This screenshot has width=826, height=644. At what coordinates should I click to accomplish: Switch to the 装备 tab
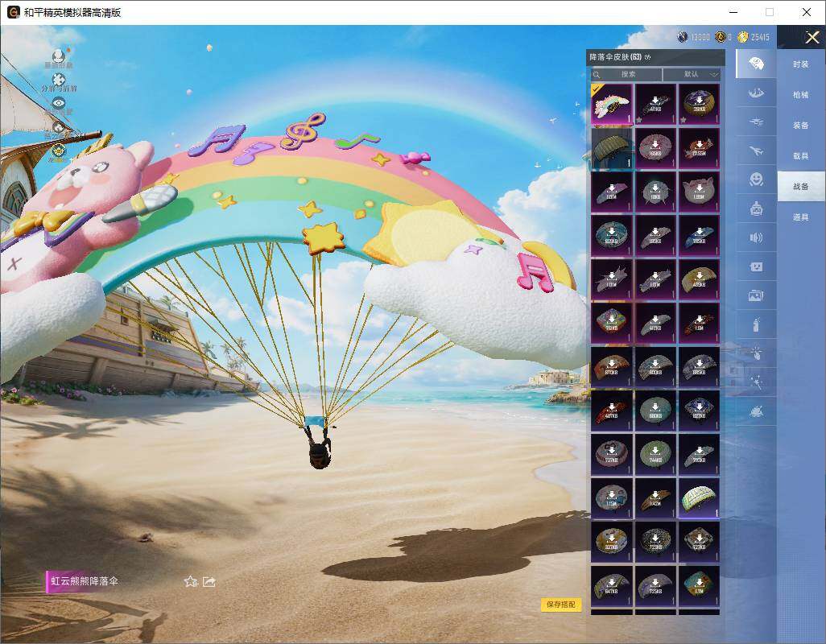coord(801,126)
